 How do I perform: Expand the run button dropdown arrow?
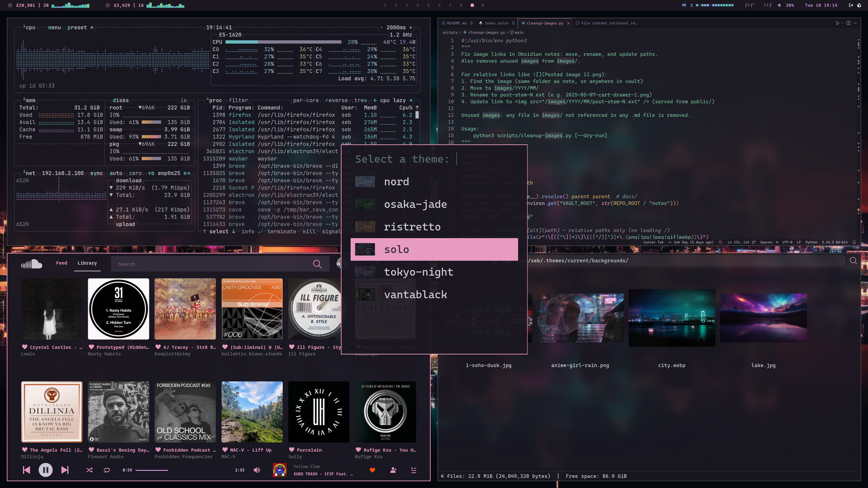click(842, 23)
